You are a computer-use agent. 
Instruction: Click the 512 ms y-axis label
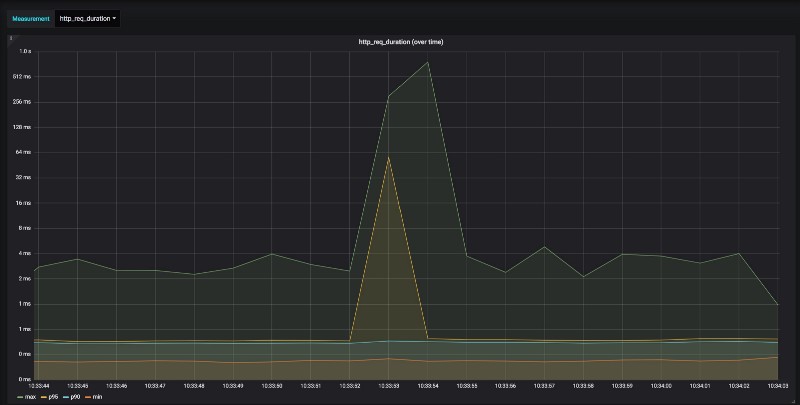tap(22, 77)
